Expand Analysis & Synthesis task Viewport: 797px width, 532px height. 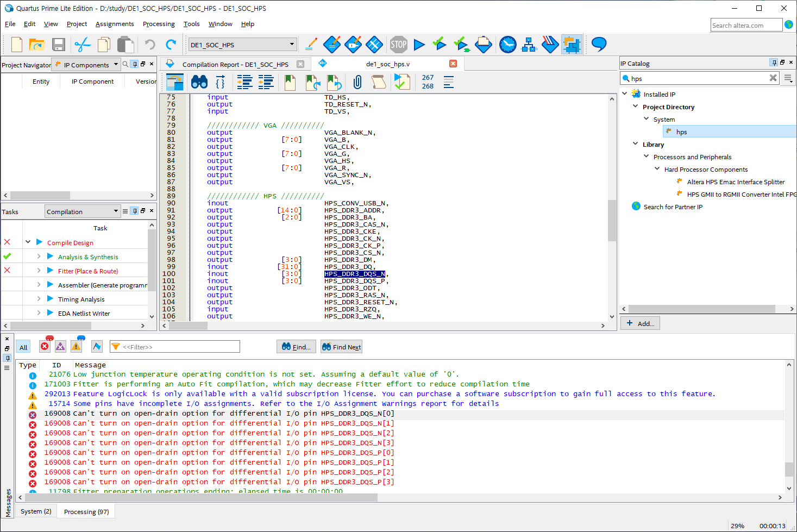click(x=39, y=256)
